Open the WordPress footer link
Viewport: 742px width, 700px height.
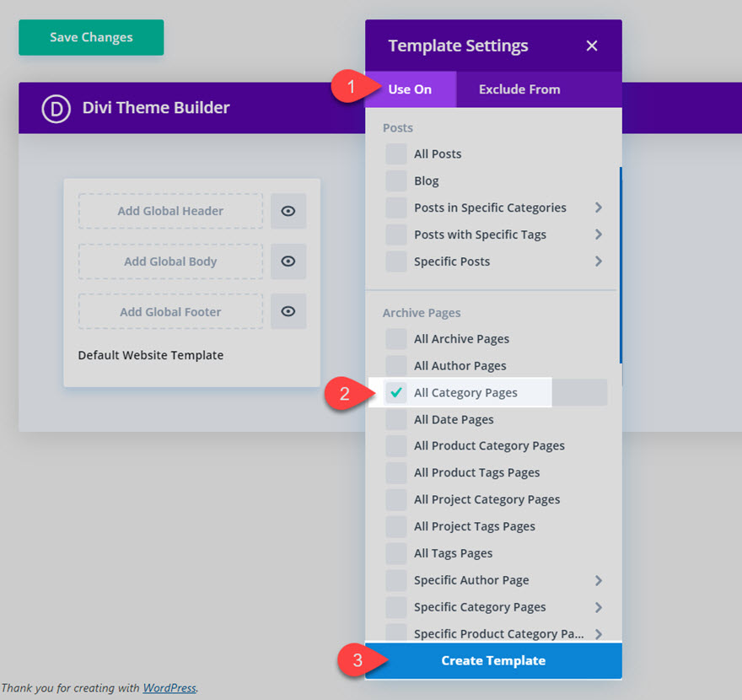click(169, 687)
